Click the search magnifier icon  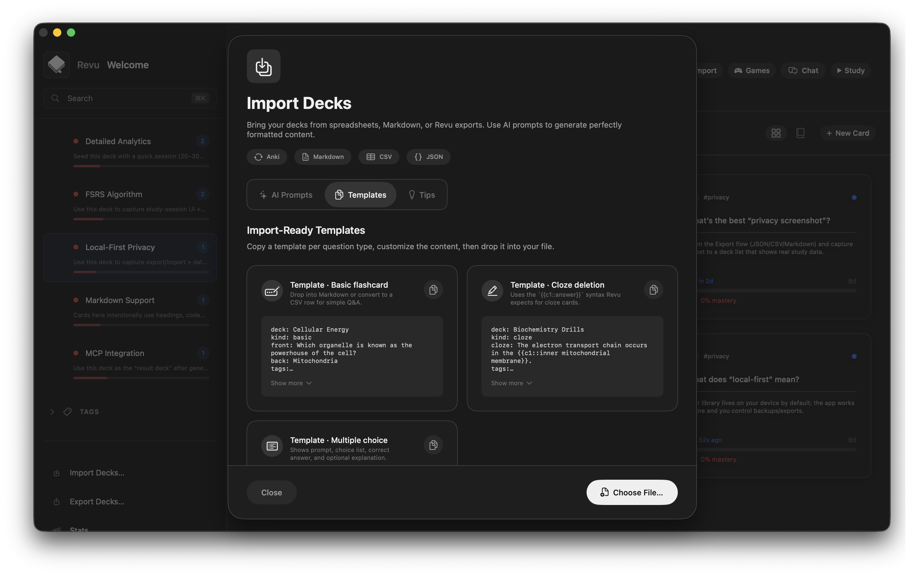(x=55, y=98)
